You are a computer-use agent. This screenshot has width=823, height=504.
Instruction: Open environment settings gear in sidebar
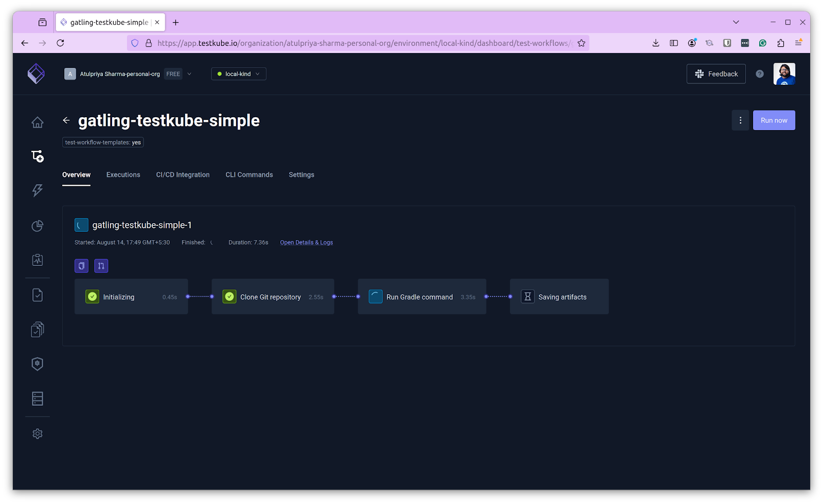coord(38,434)
